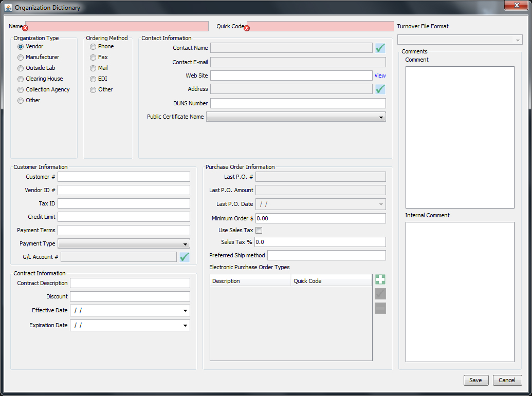Click the Contact E-mail field
This screenshot has width=532, height=396.
[x=298, y=62]
